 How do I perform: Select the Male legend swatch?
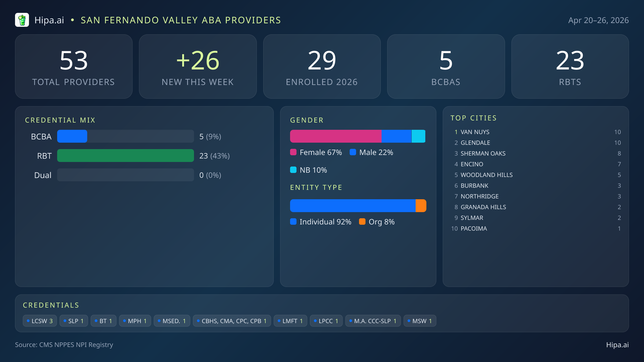click(x=353, y=152)
